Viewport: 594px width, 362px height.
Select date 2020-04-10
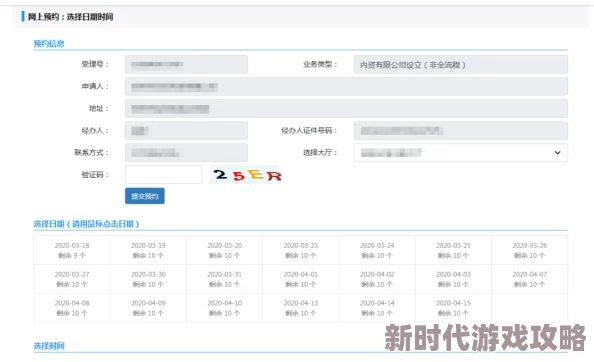coord(225,308)
